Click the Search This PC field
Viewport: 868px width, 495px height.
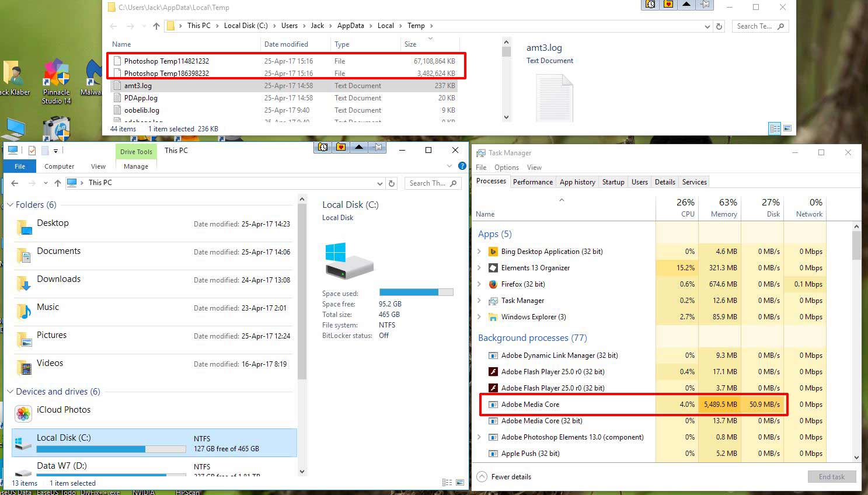tap(433, 183)
